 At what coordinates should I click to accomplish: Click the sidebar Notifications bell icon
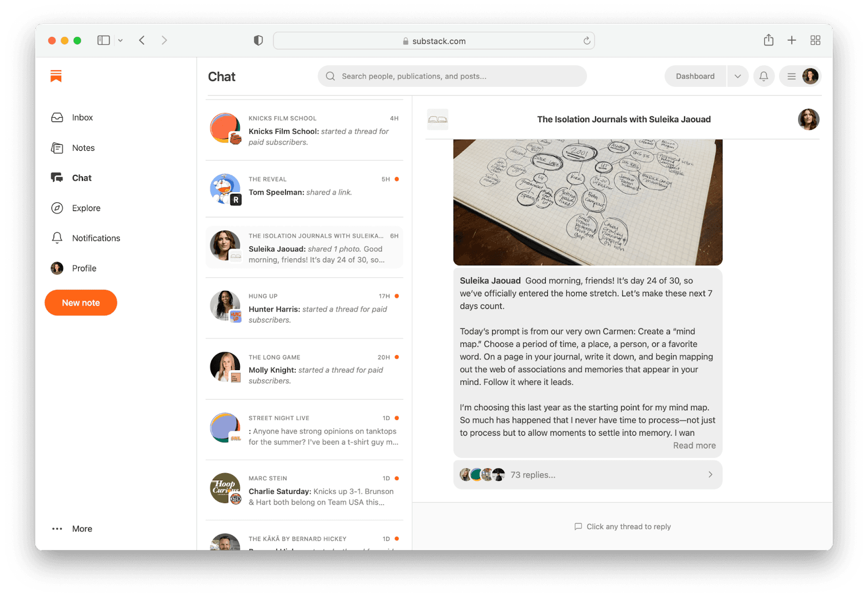(57, 238)
